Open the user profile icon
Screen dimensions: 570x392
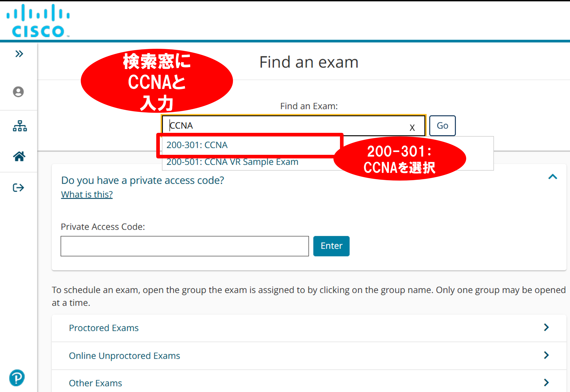[18, 92]
